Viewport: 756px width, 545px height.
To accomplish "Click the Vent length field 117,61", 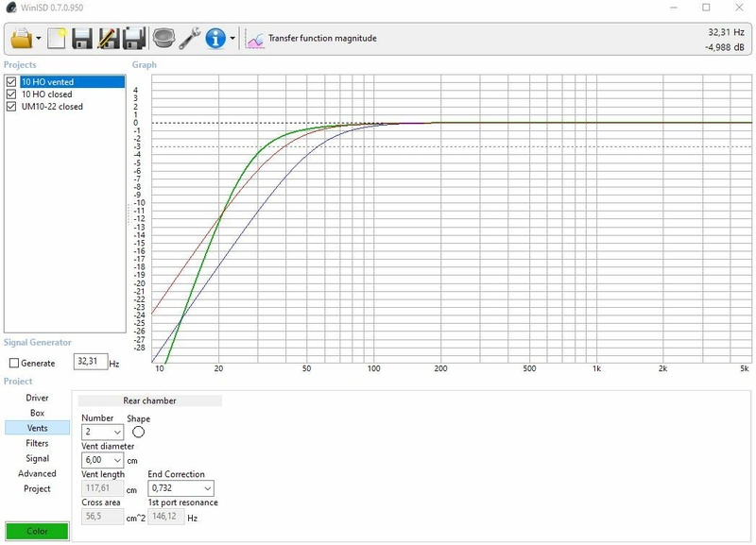I will click(x=102, y=488).
